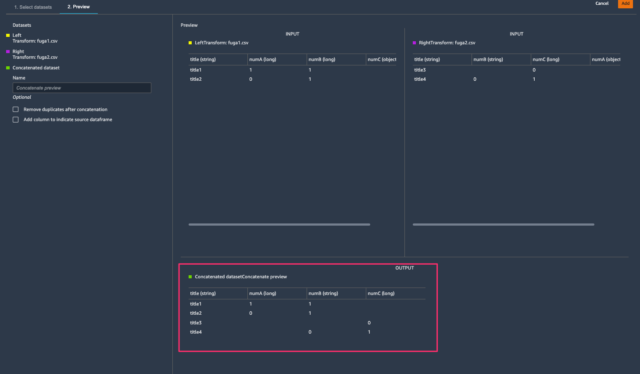
Task: Click 'title (string)' header in output table
Action: coord(218,294)
